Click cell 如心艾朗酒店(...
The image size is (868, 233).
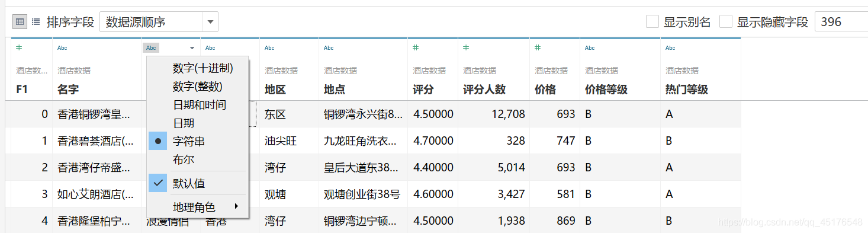97,194
